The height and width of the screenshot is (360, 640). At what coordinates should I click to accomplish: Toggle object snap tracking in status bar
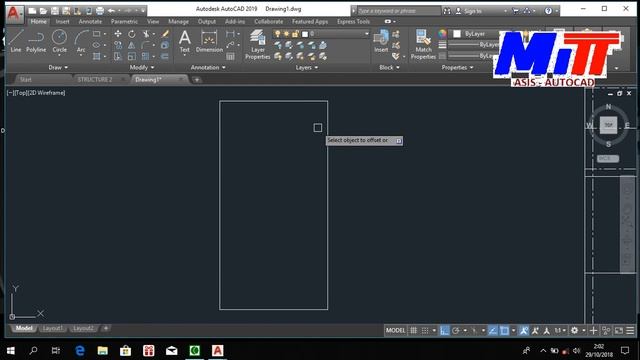(x=493, y=330)
